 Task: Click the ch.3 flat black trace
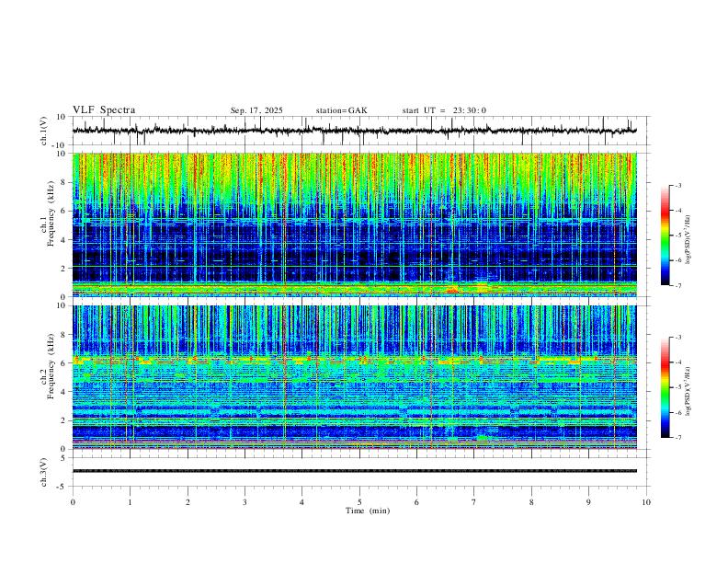354,471
